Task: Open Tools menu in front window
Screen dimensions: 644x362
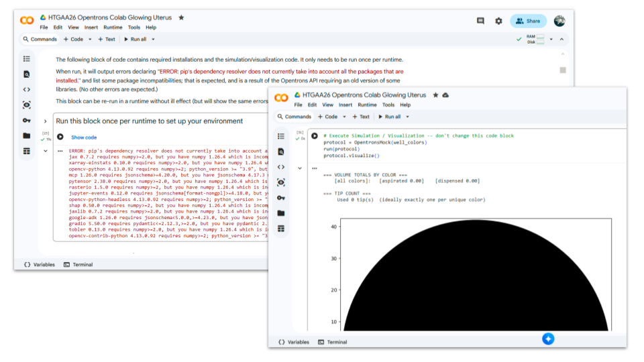Action: click(x=388, y=105)
